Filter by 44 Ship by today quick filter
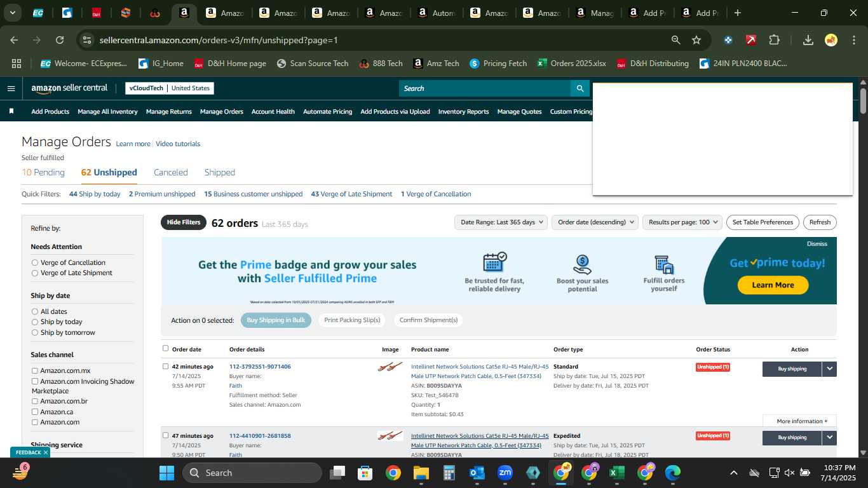 click(x=95, y=194)
